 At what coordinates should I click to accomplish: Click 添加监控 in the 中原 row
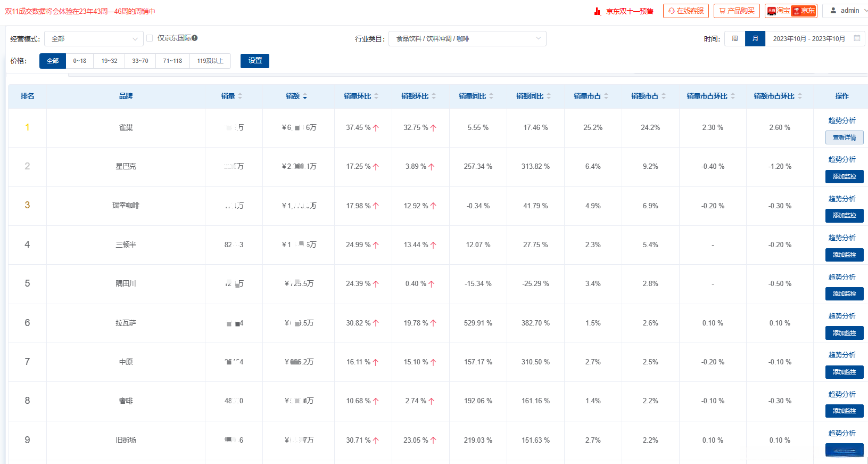(x=845, y=372)
